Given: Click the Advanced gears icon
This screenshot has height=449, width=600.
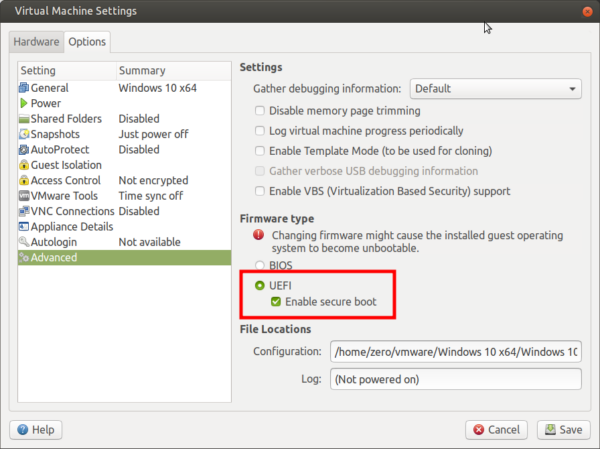Looking at the screenshot, I should click(x=24, y=257).
